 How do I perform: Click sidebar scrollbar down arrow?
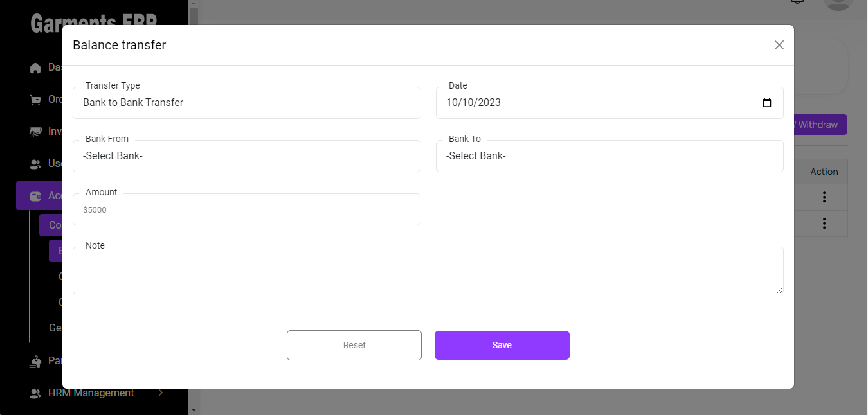point(194,409)
